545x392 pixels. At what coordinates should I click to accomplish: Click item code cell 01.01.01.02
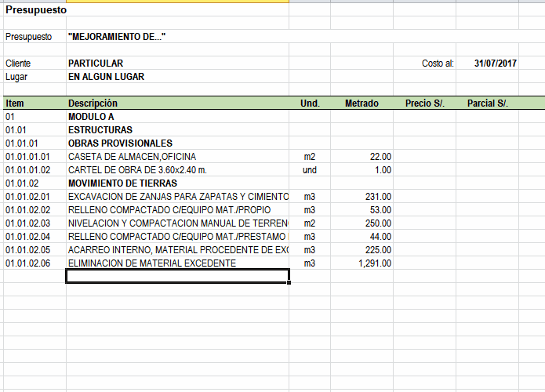coord(35,170)
